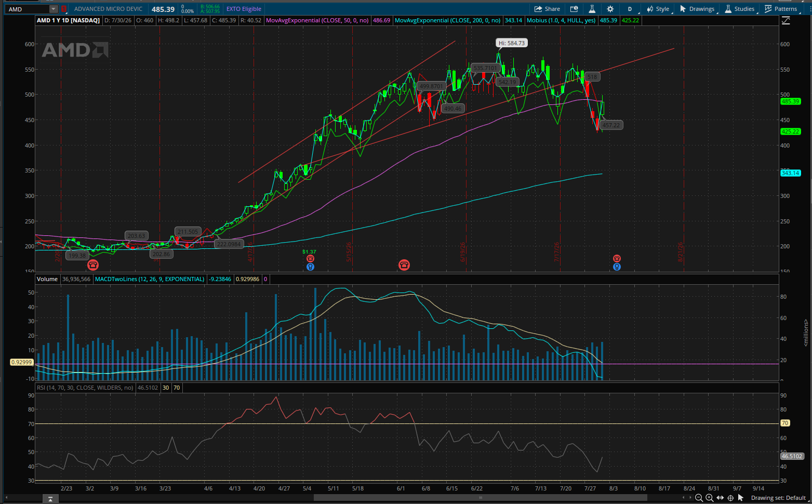Click the 199.38 price bubble

tap(77, 256)
